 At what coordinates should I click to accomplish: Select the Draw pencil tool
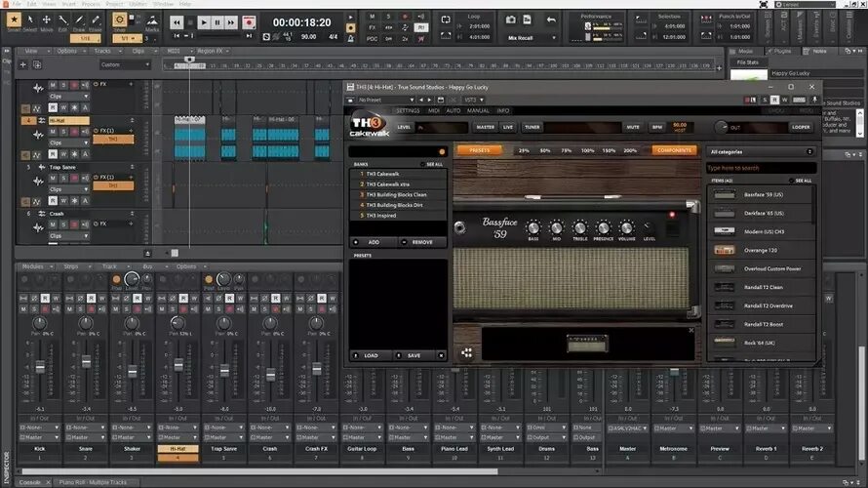[x=79, y=20]
